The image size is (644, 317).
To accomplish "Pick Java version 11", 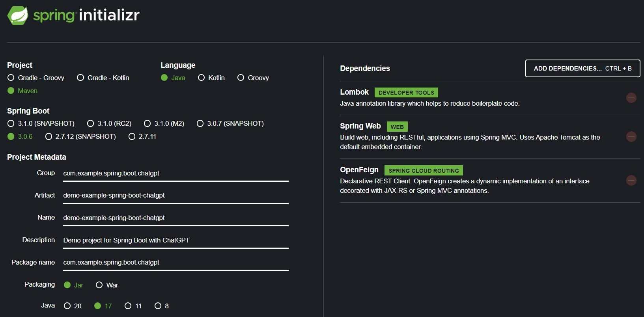I will click(133, 306).
